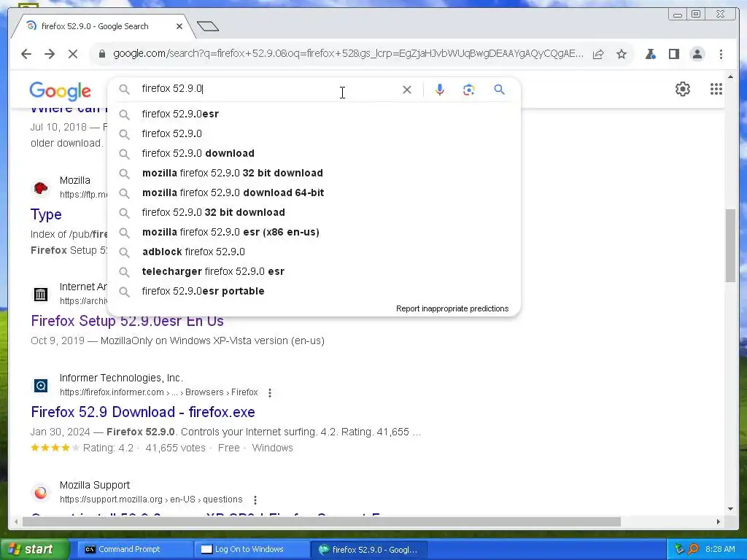Open Google apps grid

(716, 89)
